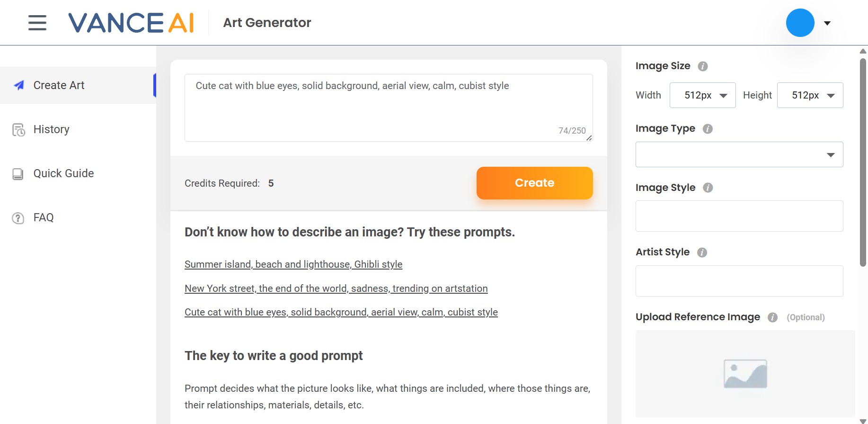Click the Image Size info icon
This screenshot has width=868, height=424.
click(703, 66)
